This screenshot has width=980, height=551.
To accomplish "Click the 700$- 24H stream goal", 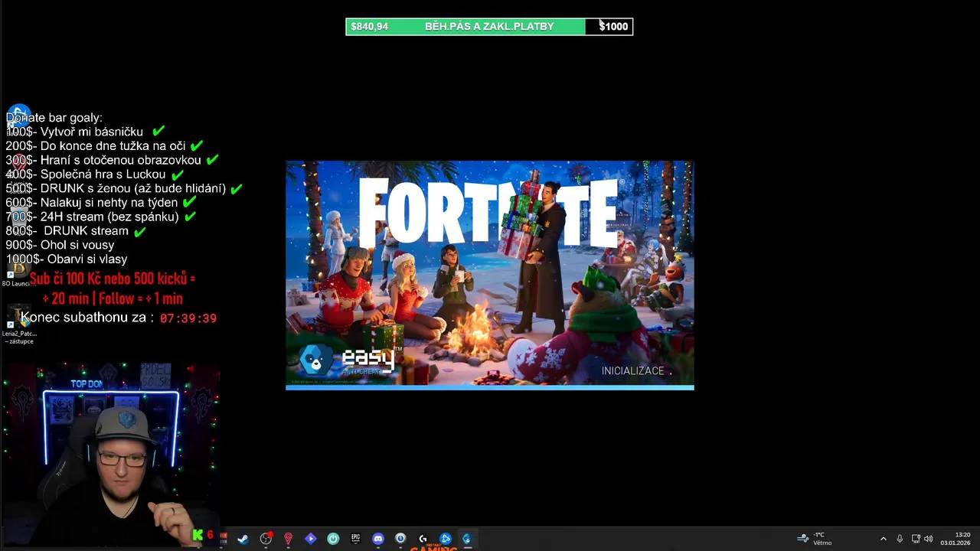I will (92, 217).
